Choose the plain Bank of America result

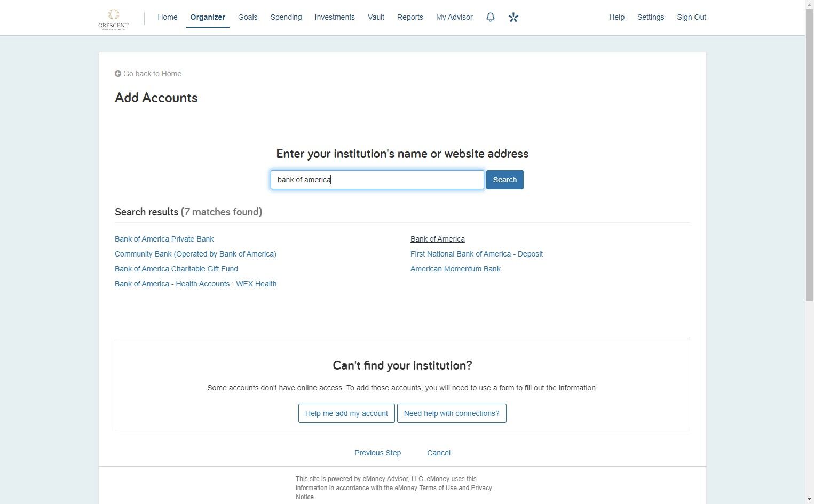pyautogui.click(x=438, y=239)
